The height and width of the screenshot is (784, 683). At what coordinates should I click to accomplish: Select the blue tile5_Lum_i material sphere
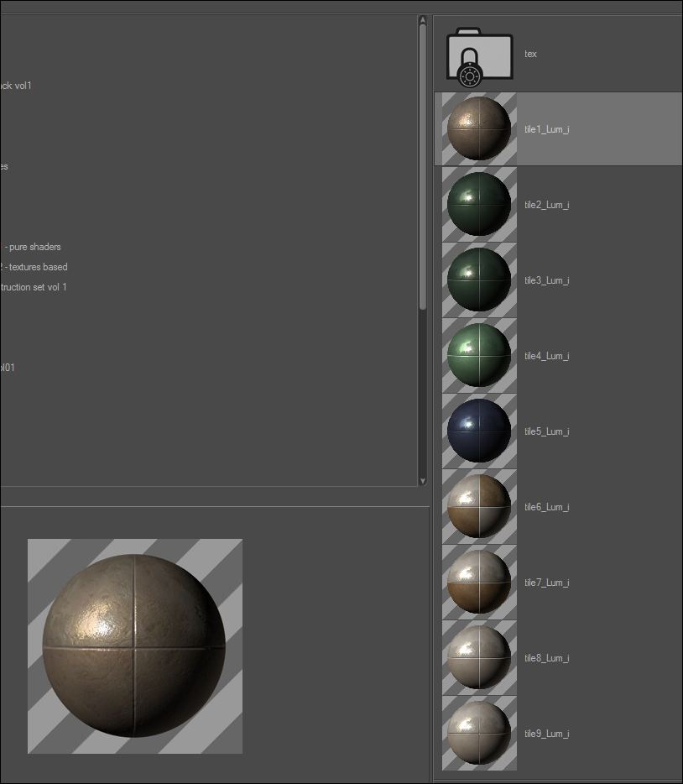click(x=479, y=431)
